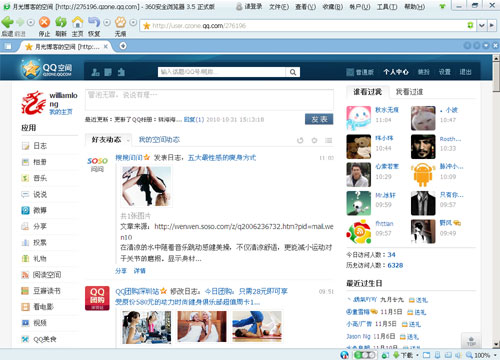Click the browser back arrow button
The height and width of the screenshot is (360, 500).
[x=7, y=22]
